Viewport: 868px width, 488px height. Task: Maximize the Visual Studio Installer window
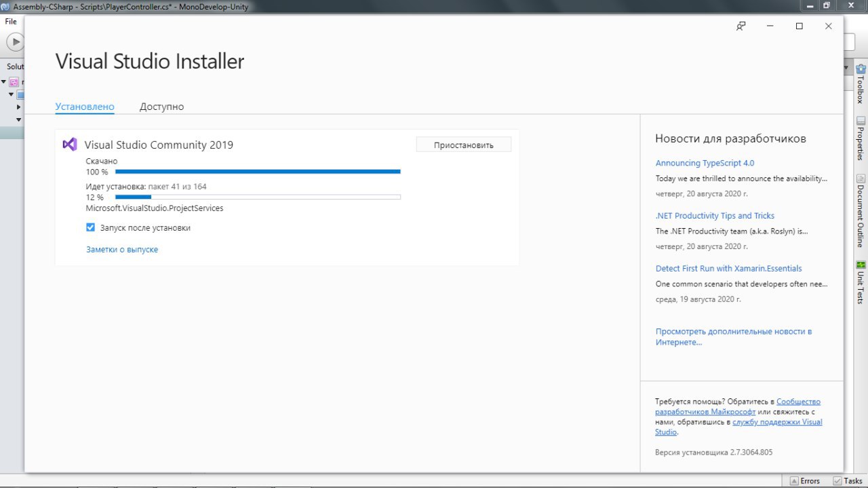point(799,26)
